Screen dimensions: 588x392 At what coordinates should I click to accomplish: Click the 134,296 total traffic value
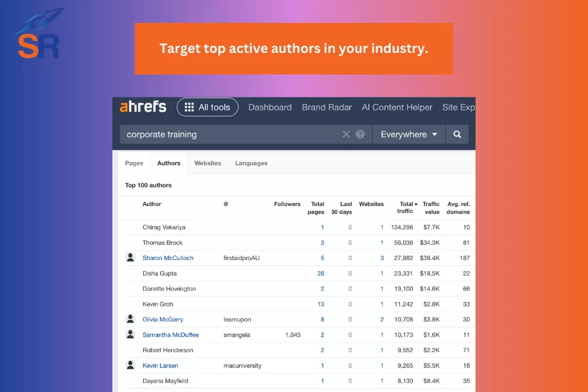[x=402, y=227]
